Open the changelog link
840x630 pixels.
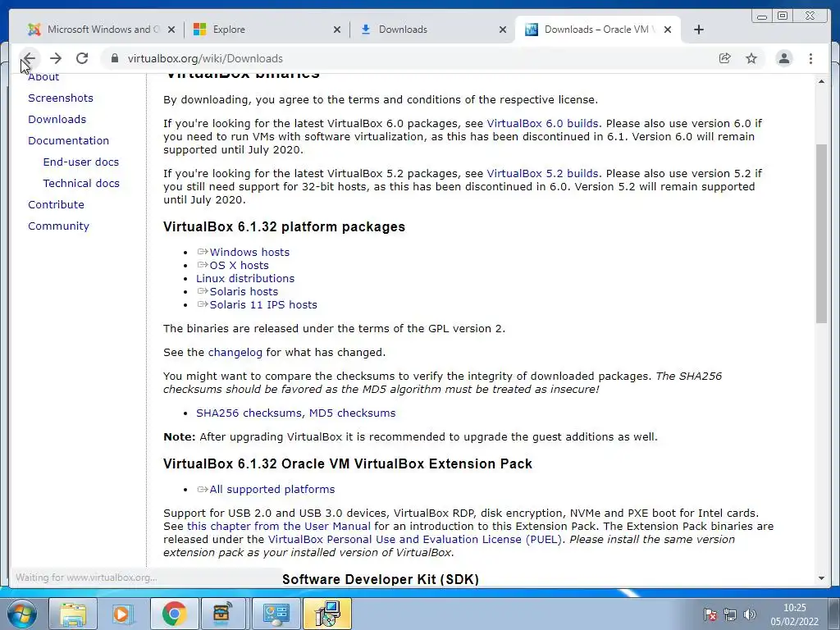tap(235, 353)
